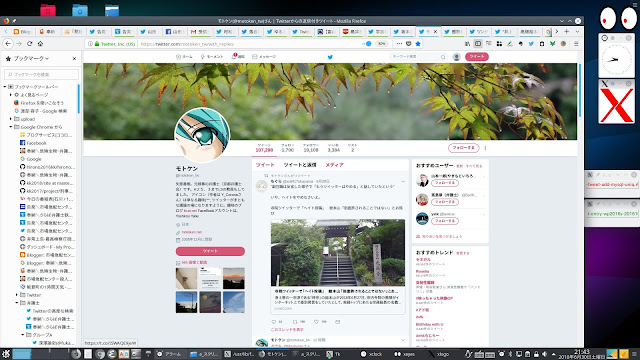This screenshot has height=360, width=640.
Task: Open the xclock item in the taskbar
Action: pos(372,354)
